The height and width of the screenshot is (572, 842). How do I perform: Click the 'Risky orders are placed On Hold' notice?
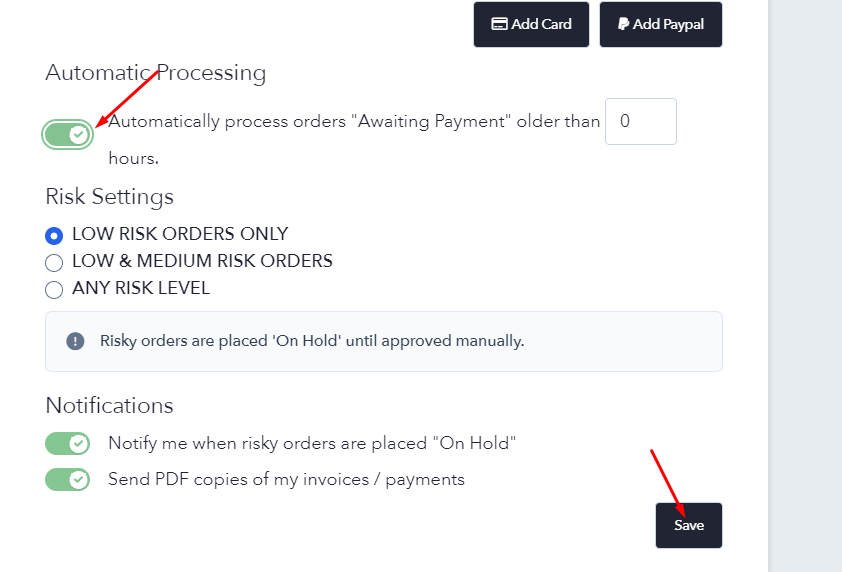(x=384, y=341)
